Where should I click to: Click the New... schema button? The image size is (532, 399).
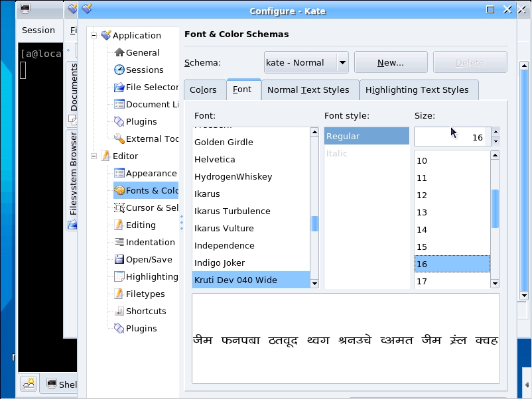(x=391, y=62)
